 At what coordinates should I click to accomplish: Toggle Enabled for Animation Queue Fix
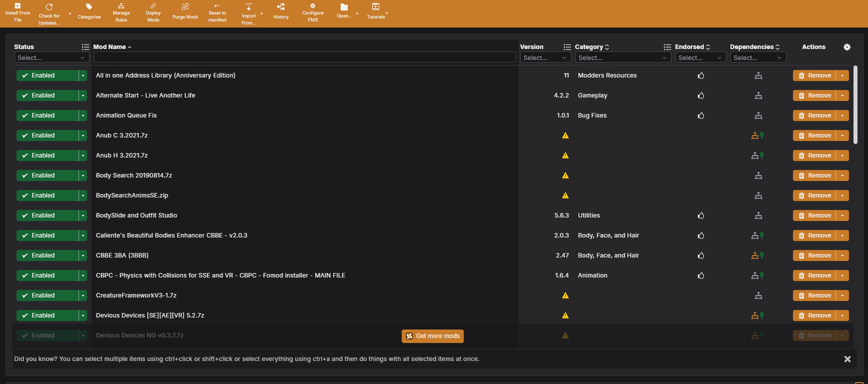click(x=48, y=115)
